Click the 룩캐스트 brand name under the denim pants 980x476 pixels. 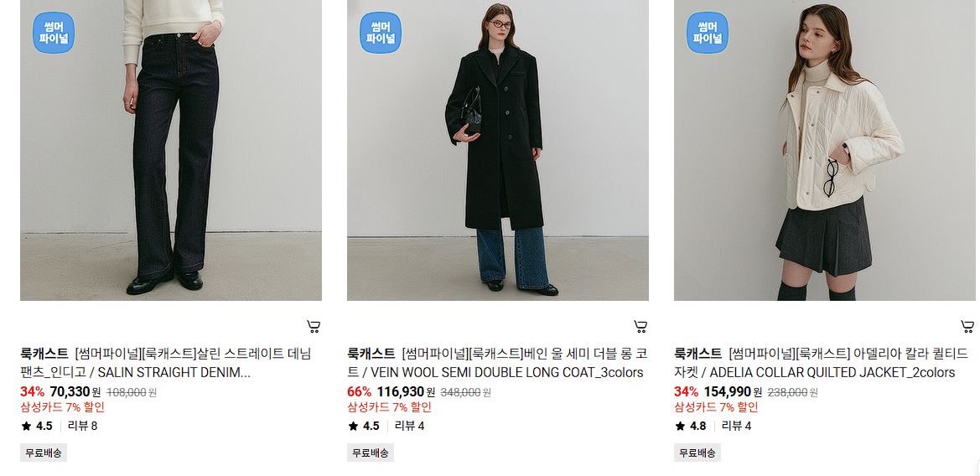pyautogui.click(x=44, y=354)
